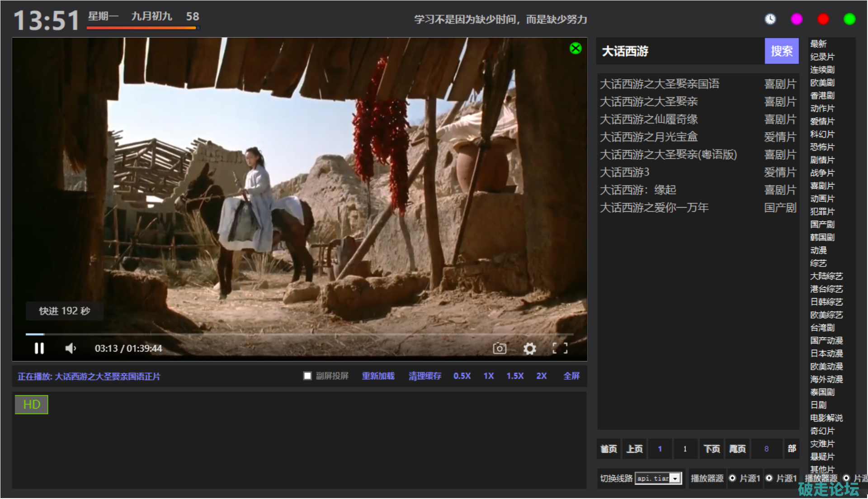Click the 搜索 search button
Viewport: 868px width, 499px height.
pyautogui.click(x=781, y=51)
